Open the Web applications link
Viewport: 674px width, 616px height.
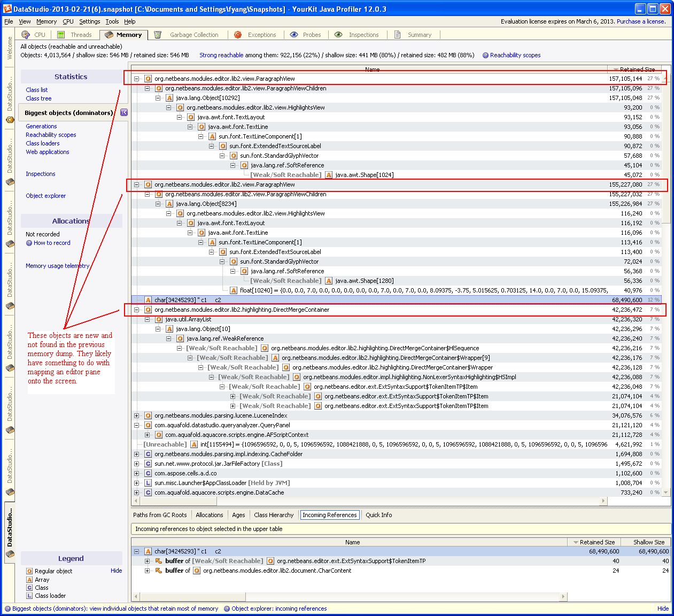point(48,152)
